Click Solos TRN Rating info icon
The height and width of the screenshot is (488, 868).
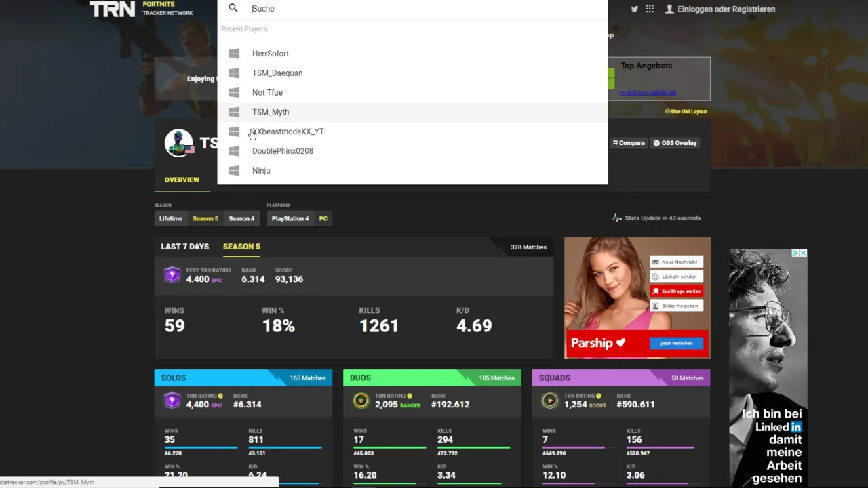pyautogui.click(x=220, y=396)
